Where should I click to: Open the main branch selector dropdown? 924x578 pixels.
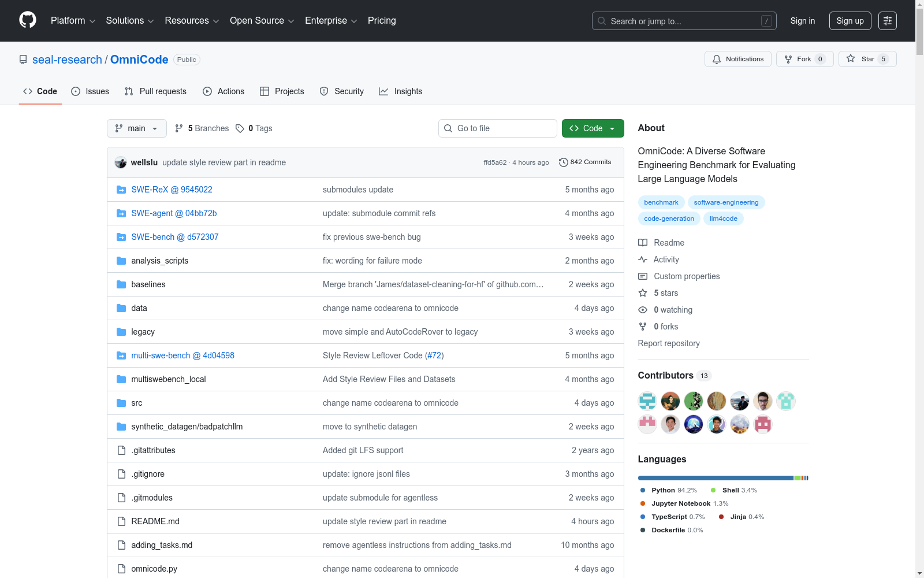click(x=137, y=128)
